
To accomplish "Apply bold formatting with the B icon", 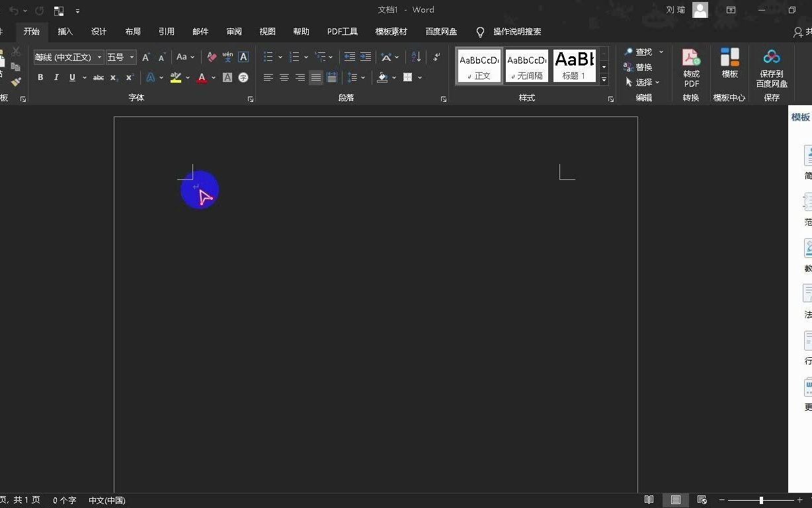I will (x=40, y=77).
